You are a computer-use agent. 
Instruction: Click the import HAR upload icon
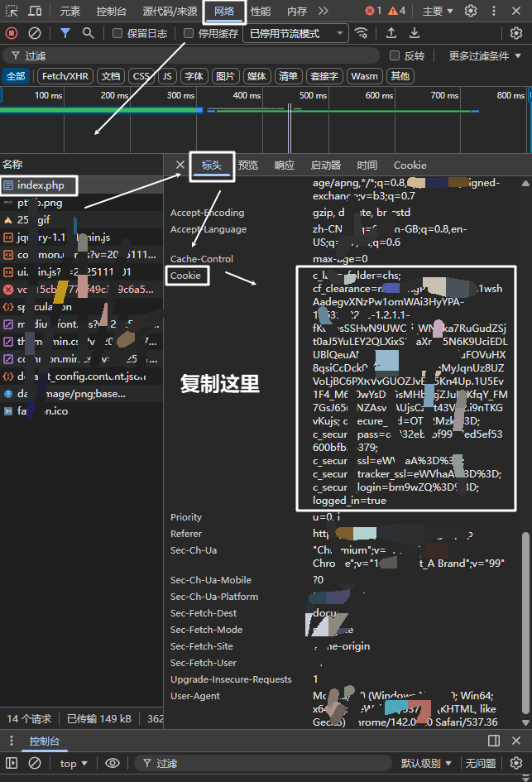(x=391, y=33)
